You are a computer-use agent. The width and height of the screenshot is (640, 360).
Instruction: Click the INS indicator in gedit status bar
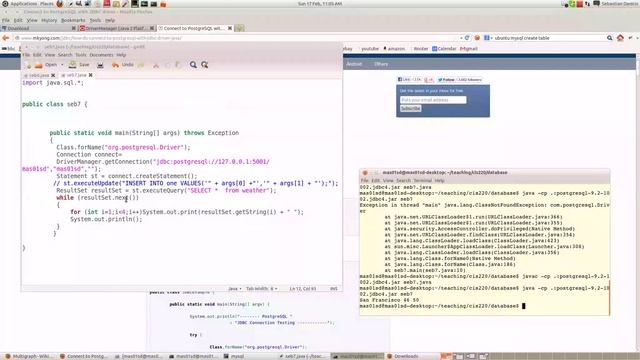tap(333, 289)
